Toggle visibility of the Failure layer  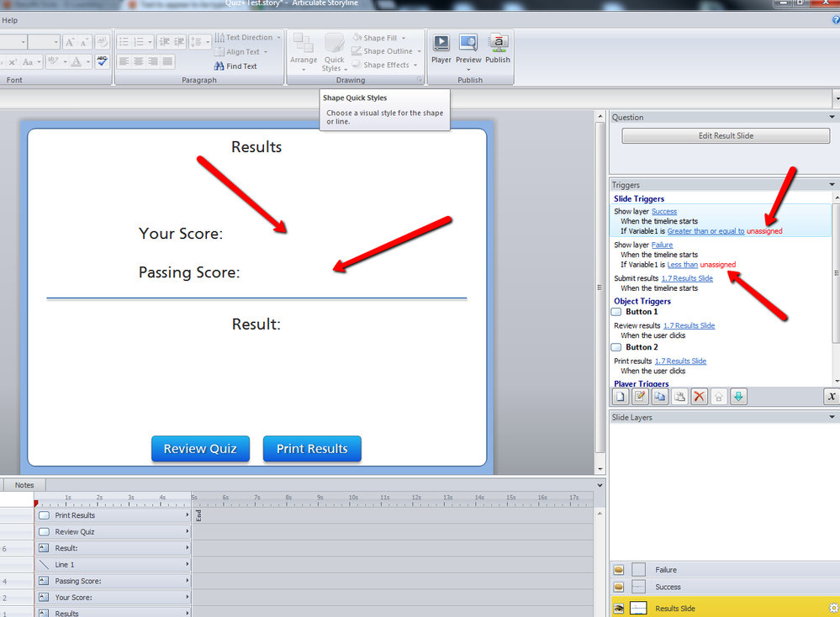(618, 570)
